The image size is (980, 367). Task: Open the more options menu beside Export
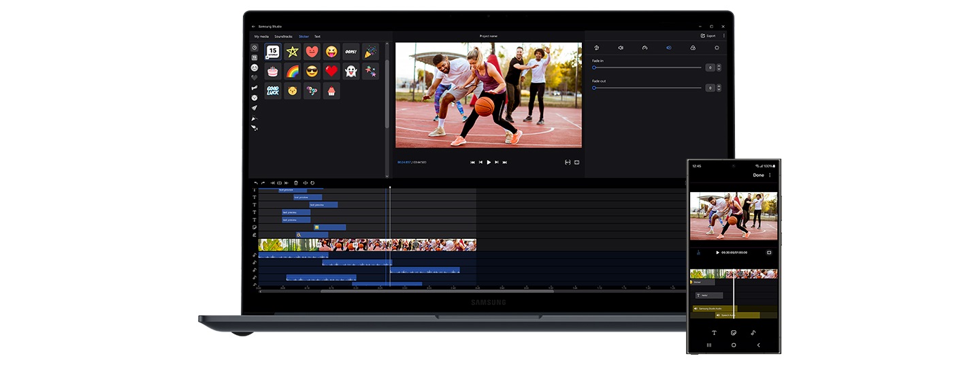pyautogui.click(x=723, y=35)
